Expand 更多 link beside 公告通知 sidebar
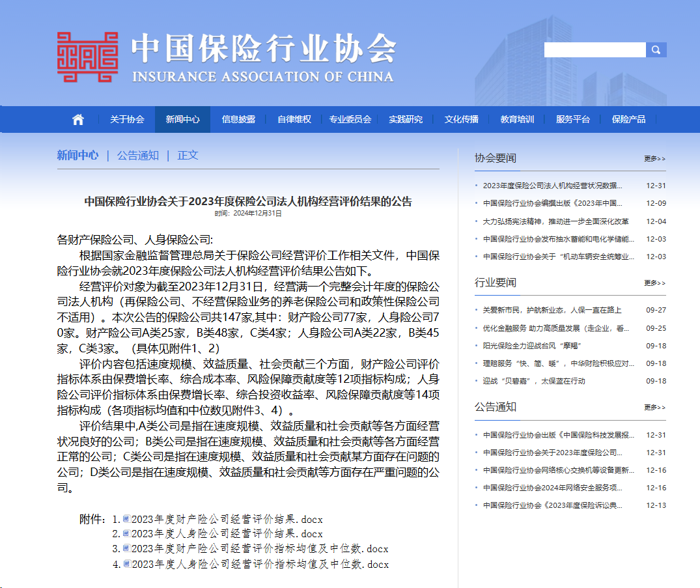This screenshot has width=700, height=588. [x=655, y=407]
